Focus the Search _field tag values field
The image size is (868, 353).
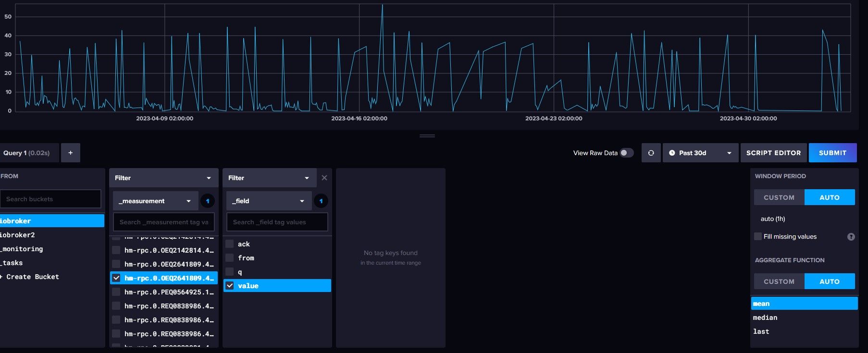coord(277,222)
